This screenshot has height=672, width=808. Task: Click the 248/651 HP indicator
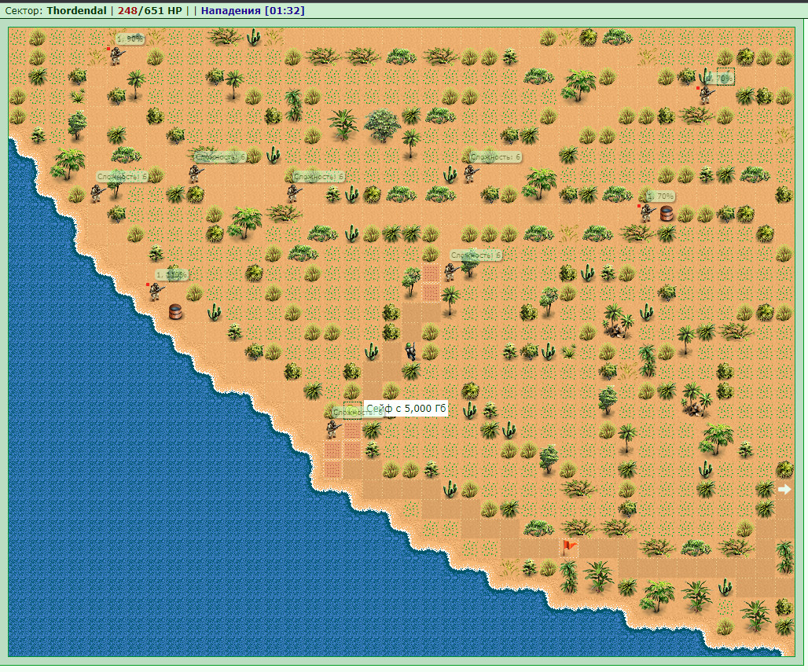[149, 10]
